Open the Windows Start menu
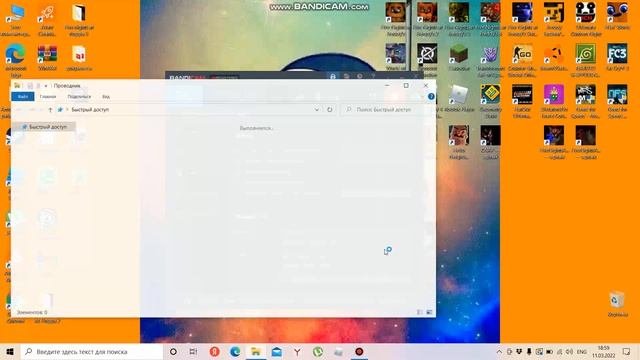Image resolution: width=640 pixels, height=360 pixels. [10, 351]
